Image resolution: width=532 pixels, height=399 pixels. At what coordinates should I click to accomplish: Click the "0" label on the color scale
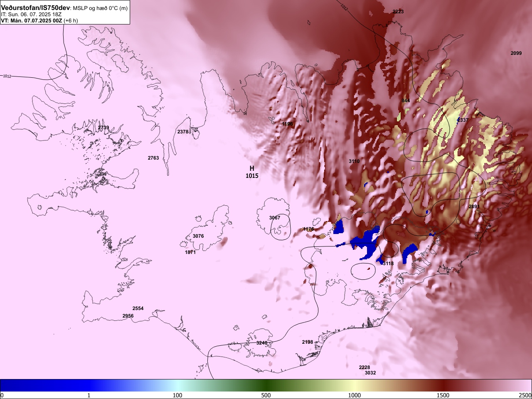(2, 395)
